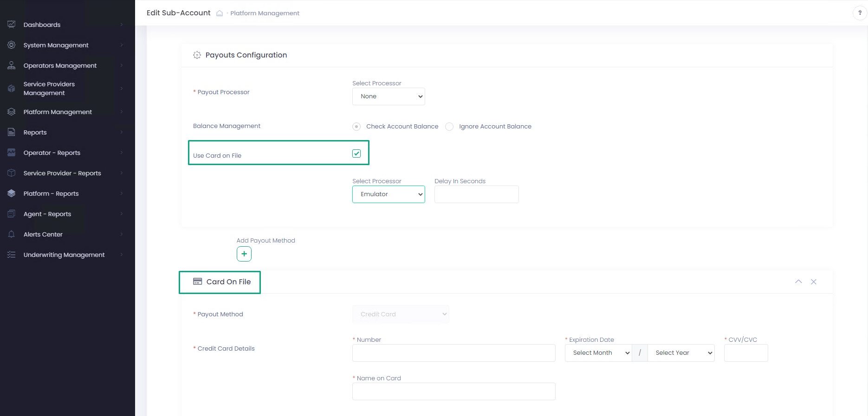The image size is (868, 416).
Task: Select Check Account Balance radio option
Action: [356, 127]
